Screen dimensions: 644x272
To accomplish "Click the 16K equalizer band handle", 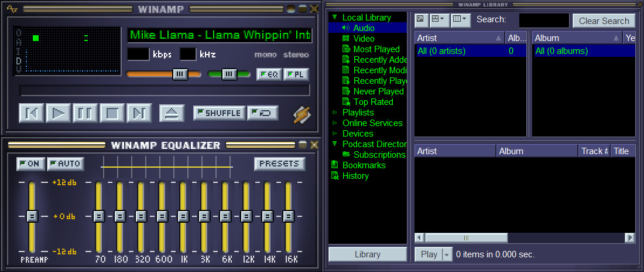I will [288, 216].
